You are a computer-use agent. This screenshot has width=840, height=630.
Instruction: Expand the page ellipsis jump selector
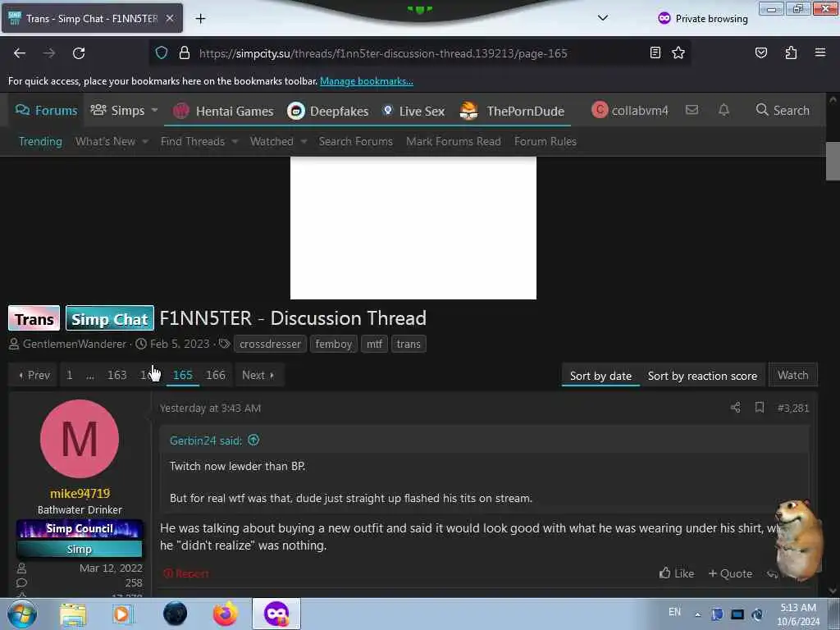click(90, 375)
